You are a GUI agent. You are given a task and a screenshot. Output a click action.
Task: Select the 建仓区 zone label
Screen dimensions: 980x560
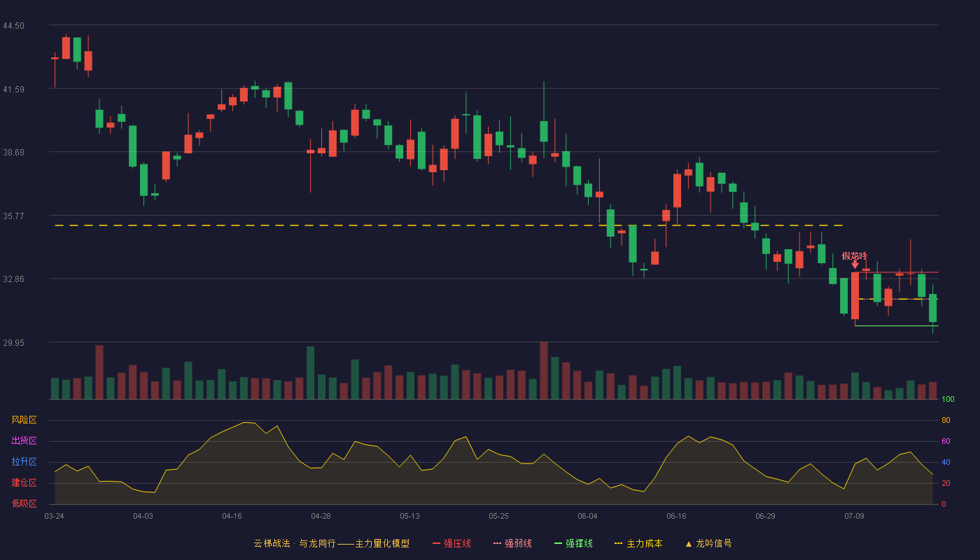click(24, 483)
